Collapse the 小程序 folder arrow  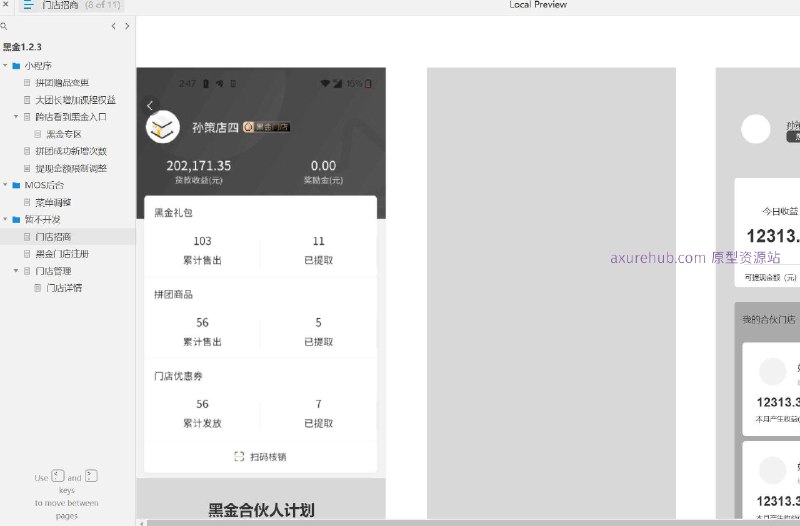pyautogui.click(x=5, y=65)
